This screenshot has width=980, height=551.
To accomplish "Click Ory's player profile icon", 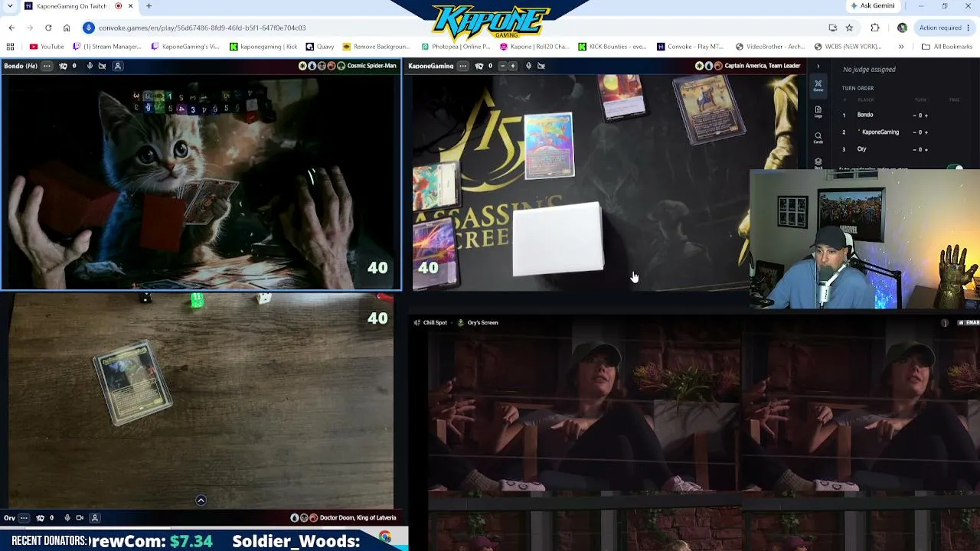I will pos(95,518).
